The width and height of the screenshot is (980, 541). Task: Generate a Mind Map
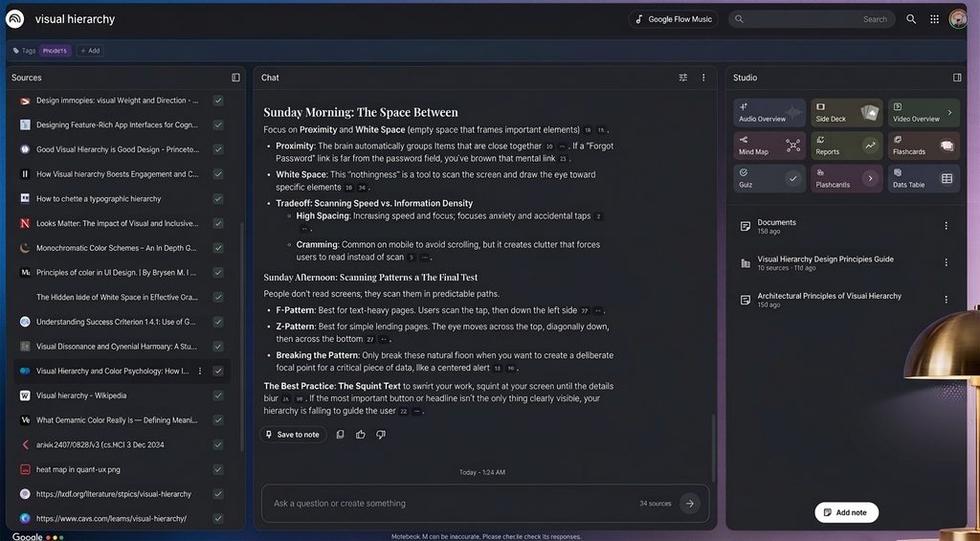[x=769, y=146]
